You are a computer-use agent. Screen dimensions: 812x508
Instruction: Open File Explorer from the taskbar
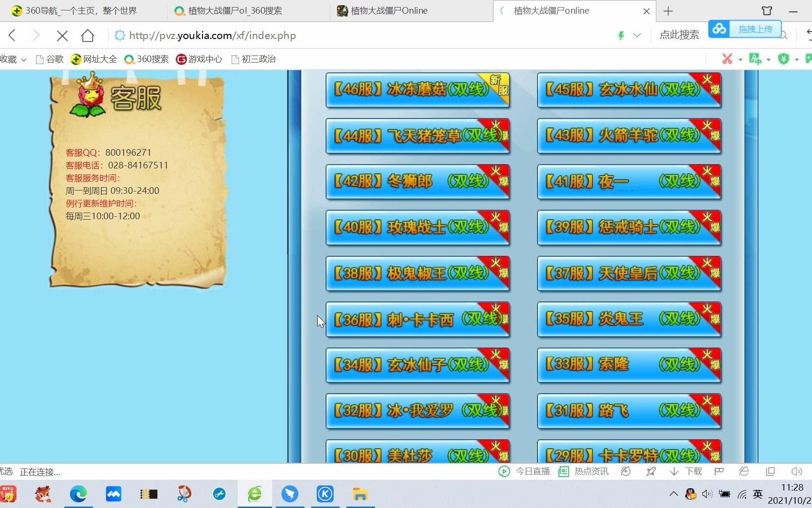coord(360,494)
